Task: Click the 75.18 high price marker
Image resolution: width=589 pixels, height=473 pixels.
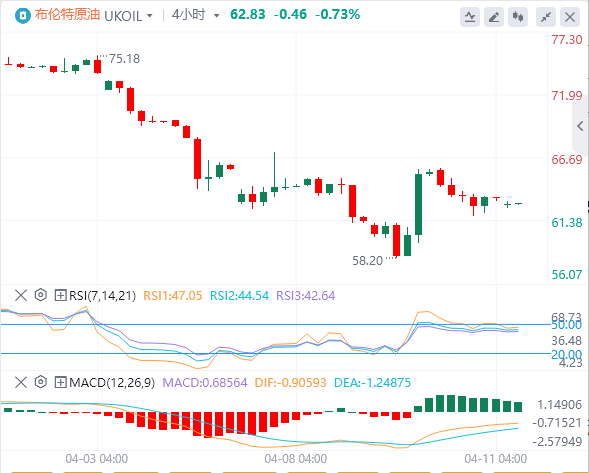Action: 124,59
